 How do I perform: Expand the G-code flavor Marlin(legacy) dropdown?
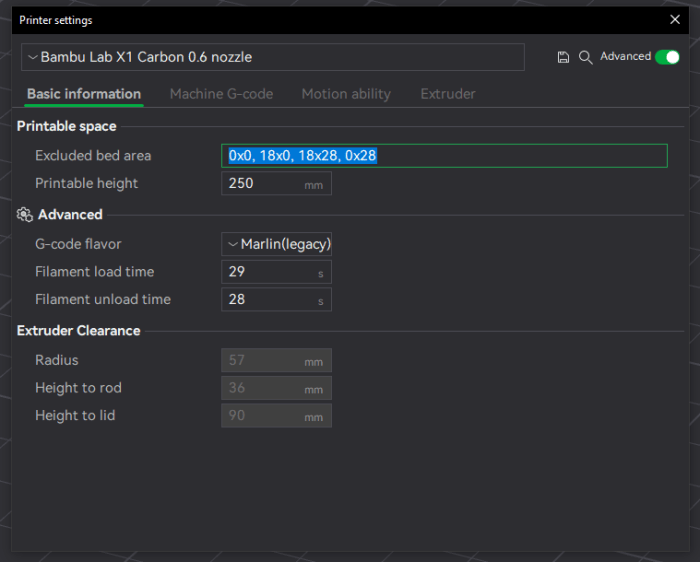[276, 244]
